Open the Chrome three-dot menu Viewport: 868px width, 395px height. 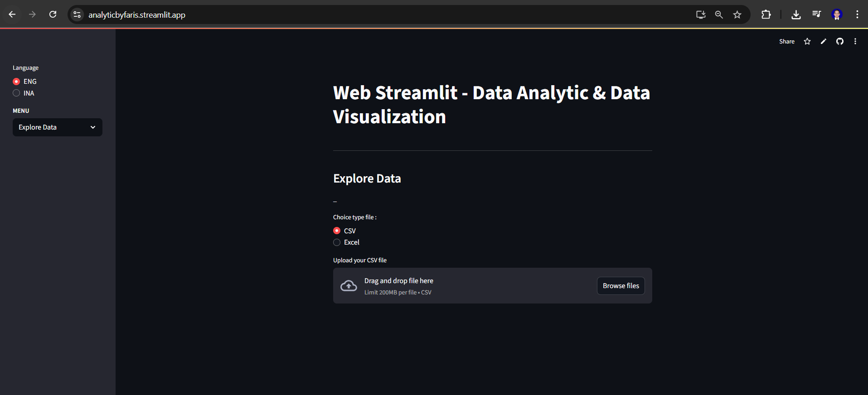point(857,14)
